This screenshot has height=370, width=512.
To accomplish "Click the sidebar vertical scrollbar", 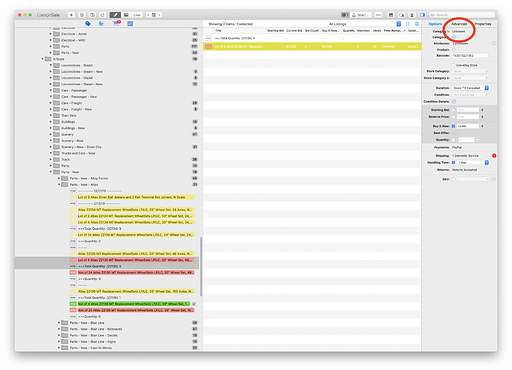I will pyautogui.click(x=201, y=266).
